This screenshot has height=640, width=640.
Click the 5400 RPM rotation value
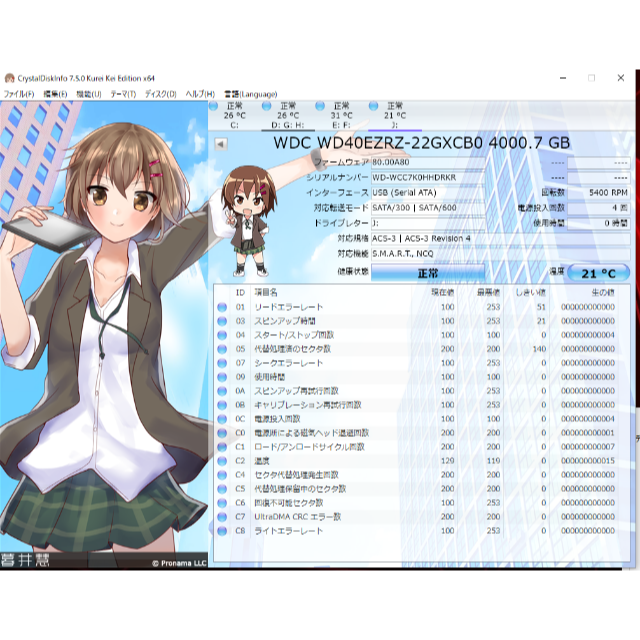point(598,193)
